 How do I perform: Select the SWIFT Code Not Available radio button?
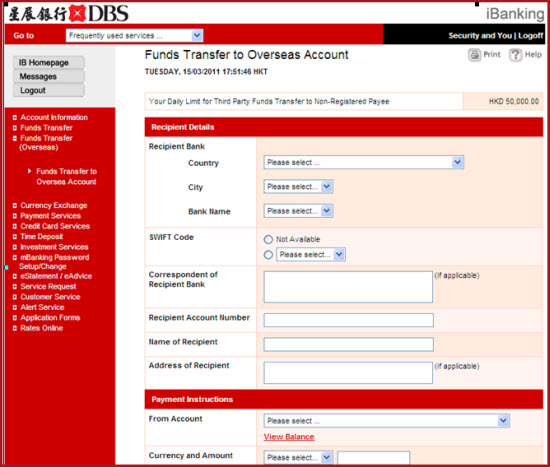[268, 239]
